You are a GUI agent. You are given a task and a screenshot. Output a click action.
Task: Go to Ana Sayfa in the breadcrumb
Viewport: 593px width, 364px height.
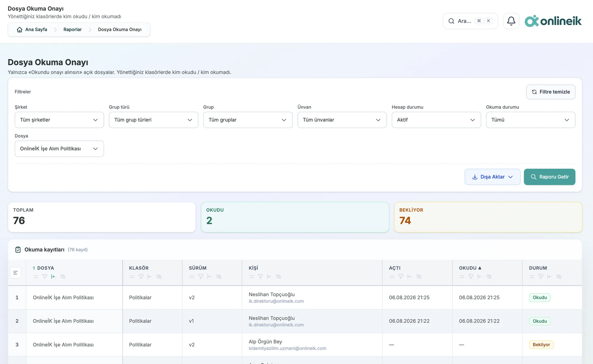pos(32,30)
